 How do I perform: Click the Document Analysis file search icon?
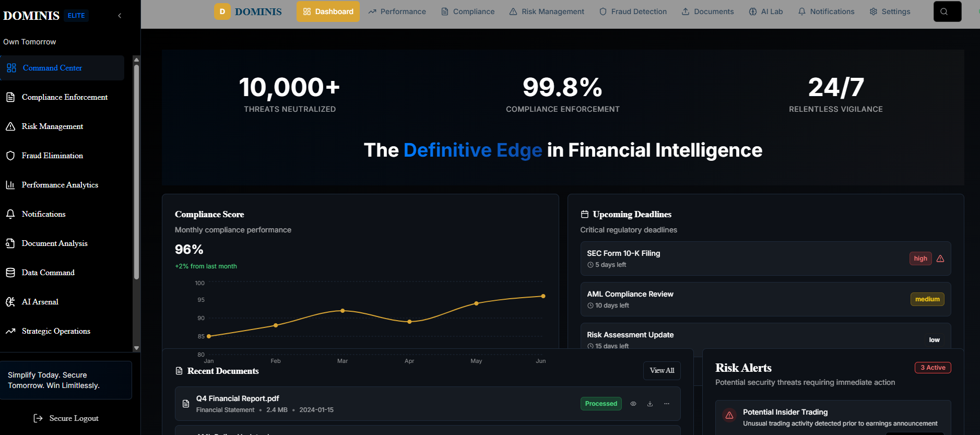pyautogui.click(x=10, y=243)
